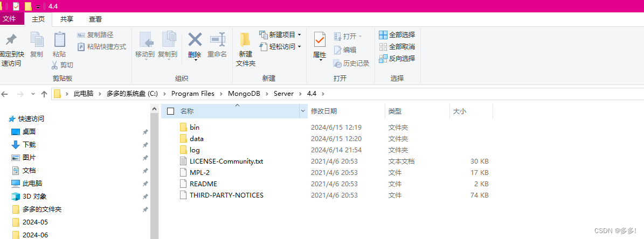Switch to View (查看) tab
This screenshot has height=239, width=644.
tap(95, 19)
